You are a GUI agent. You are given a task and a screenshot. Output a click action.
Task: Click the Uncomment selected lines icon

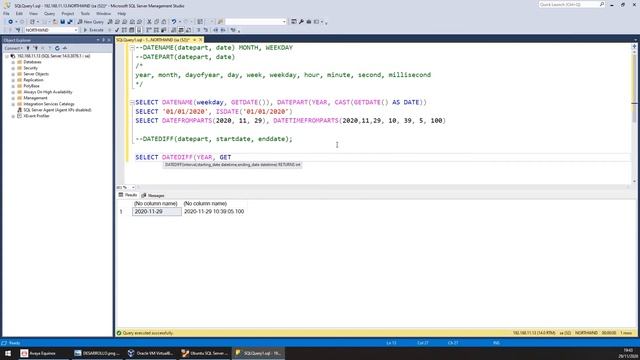tap(206, 30)
